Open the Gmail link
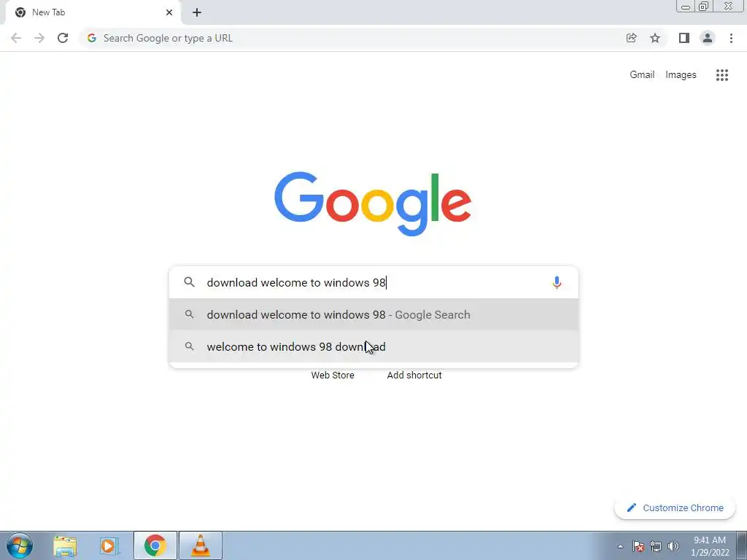Screen dimensions: 747x560 (642, 75)
